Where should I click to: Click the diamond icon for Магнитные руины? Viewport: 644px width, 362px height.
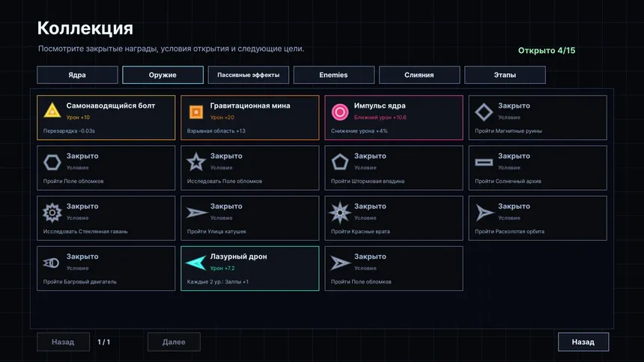point(484,112)
